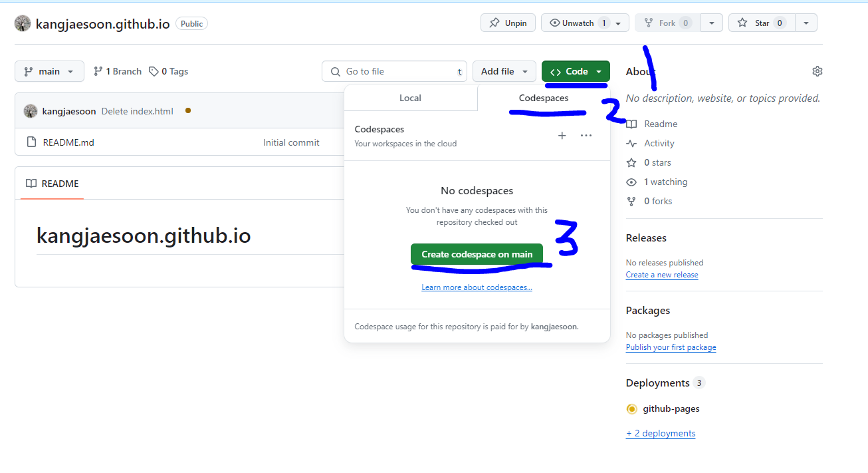
Task: Open the Packages heading link
Action: pyautogui.click(x=648, y=310)
